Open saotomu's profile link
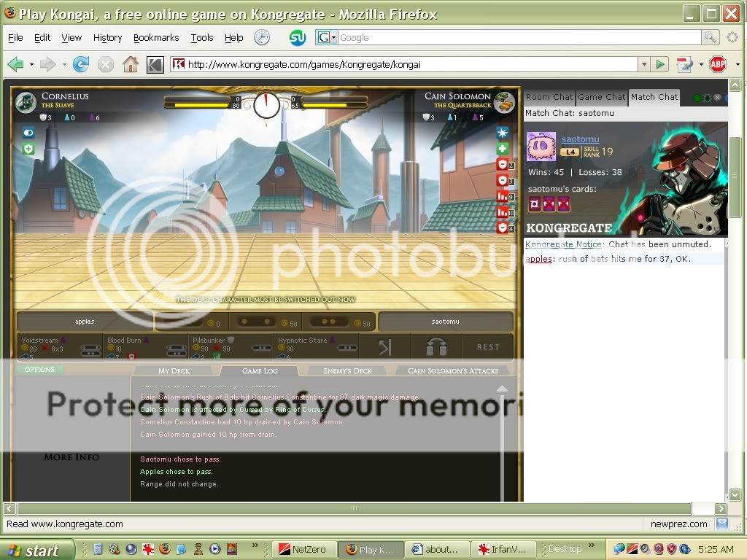 [580, 139]
